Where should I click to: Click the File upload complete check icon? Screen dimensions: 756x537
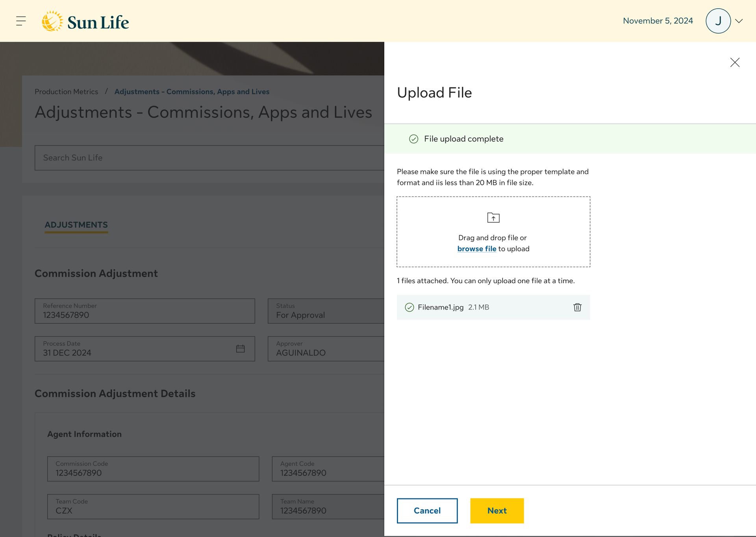tap(413, 139)
